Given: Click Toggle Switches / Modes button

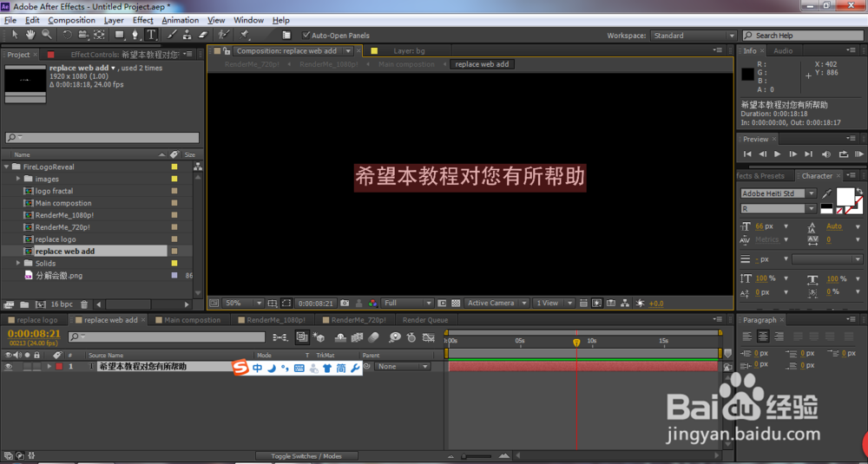Looking at the screenshot, I should pos(306,456).
